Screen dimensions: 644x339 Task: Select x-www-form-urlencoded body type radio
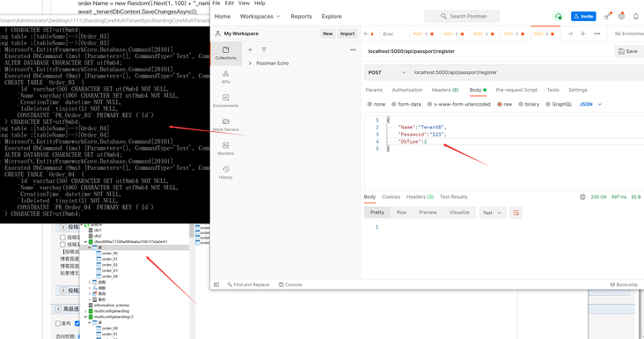pyautogui.click(x=429, y=105)
